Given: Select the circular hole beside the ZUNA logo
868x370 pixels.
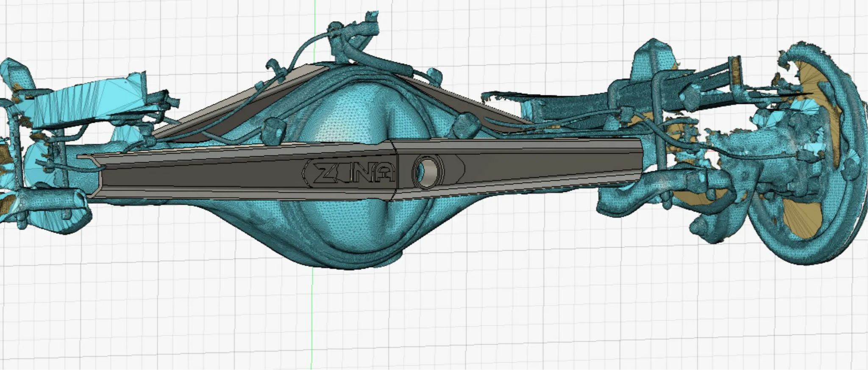Looking at the screenshot, I should 427,171.
